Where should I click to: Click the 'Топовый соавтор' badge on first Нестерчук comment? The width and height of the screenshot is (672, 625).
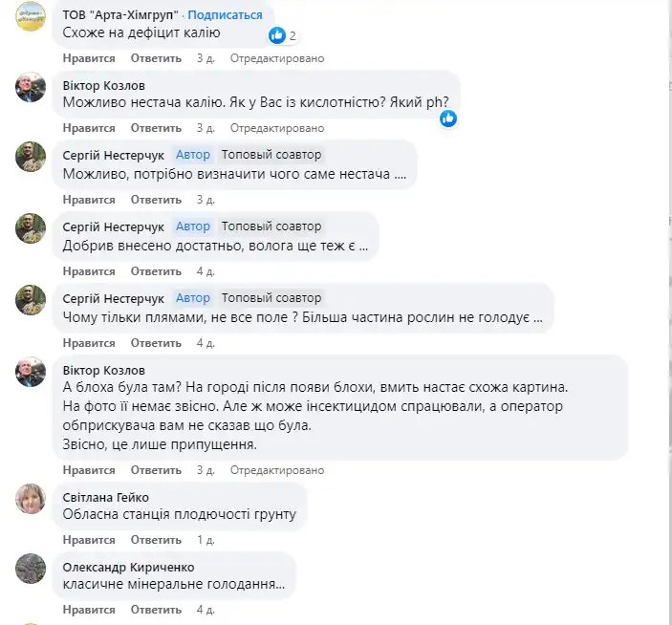(x=271, y=154)
